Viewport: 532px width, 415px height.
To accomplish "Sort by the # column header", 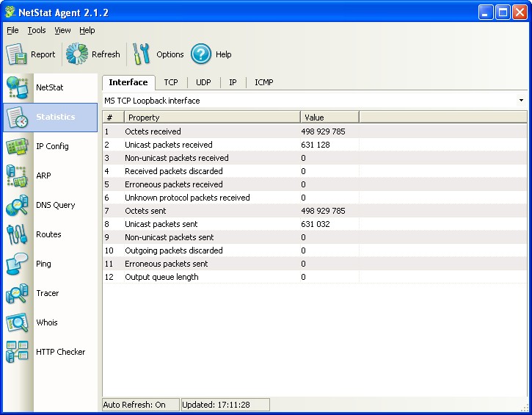I will 113,118.
